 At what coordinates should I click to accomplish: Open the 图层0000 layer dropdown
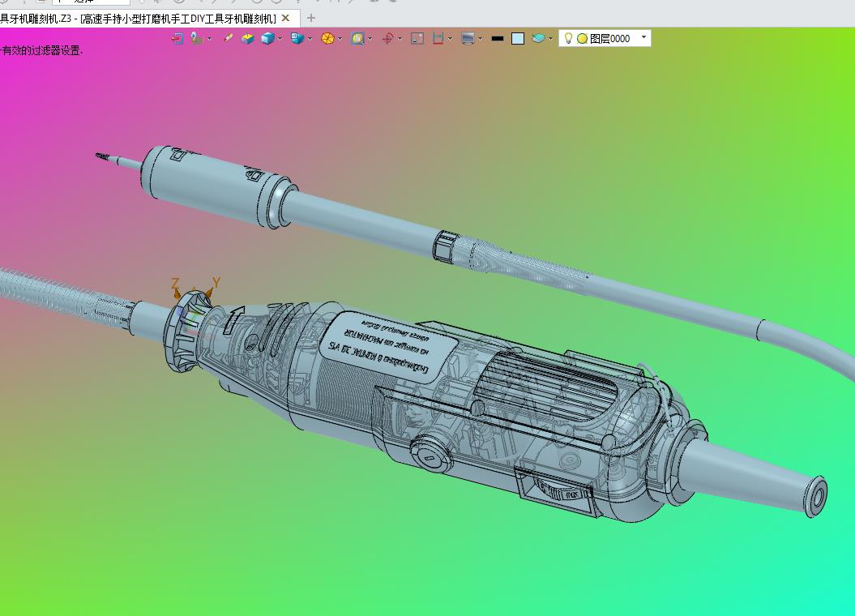[643, 37]
